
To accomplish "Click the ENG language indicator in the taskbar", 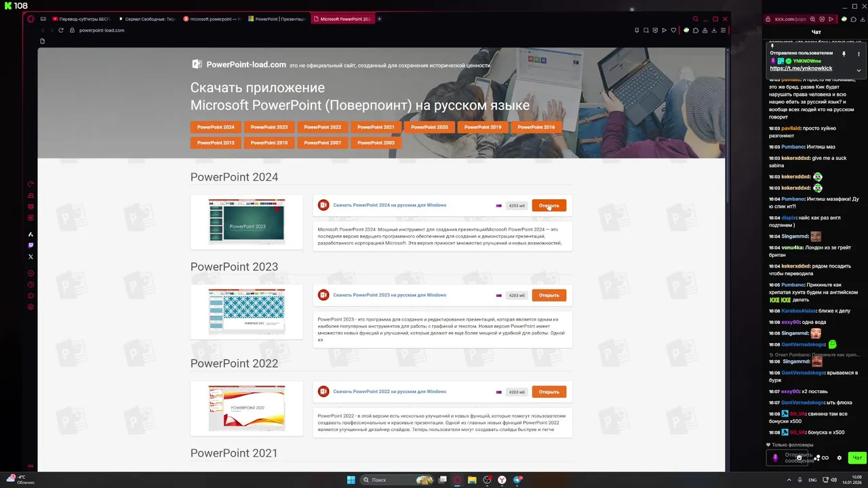I will 812,480.
